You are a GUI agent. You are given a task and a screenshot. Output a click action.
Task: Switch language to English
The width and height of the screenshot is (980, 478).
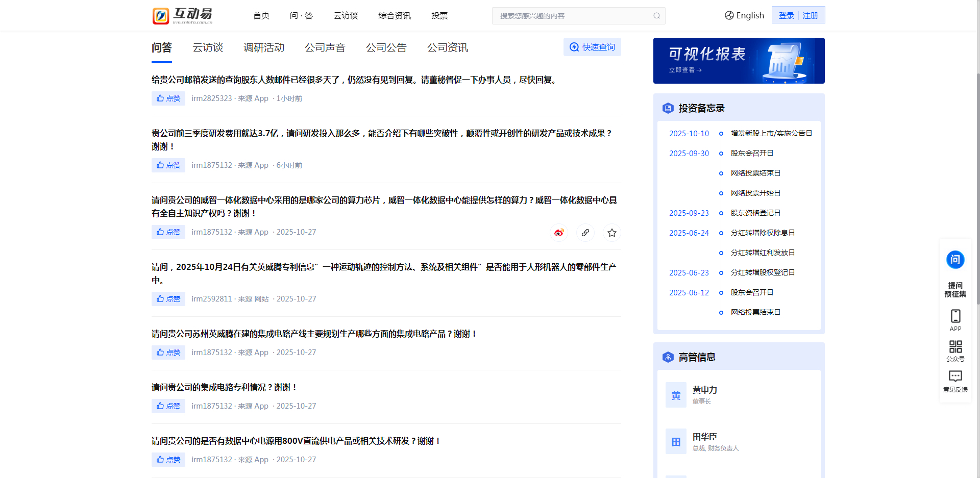[744, 15]
